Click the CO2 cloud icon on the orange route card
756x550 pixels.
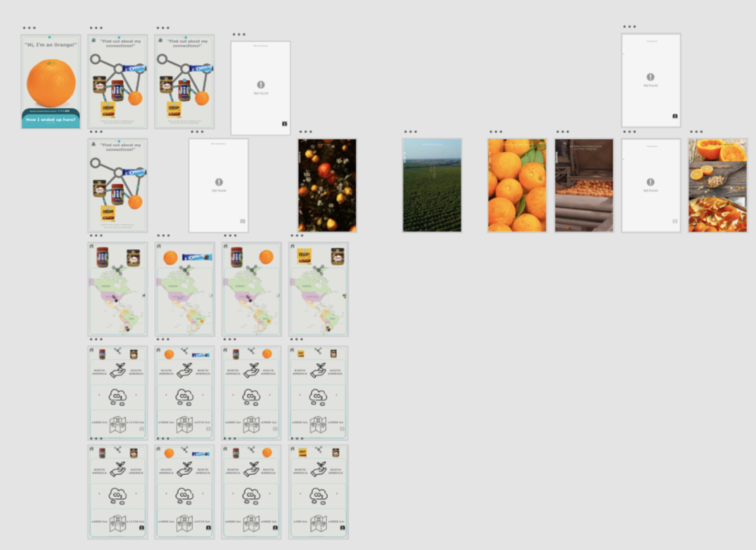pos(184,396)
